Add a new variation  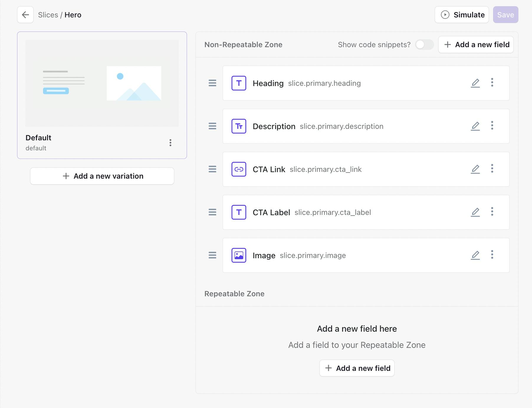coord(102,176)
